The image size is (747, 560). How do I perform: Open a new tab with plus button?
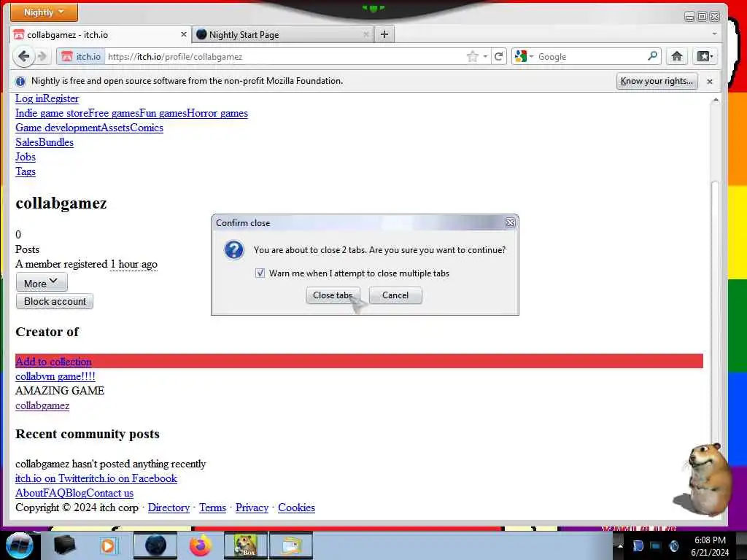(384, 34)
